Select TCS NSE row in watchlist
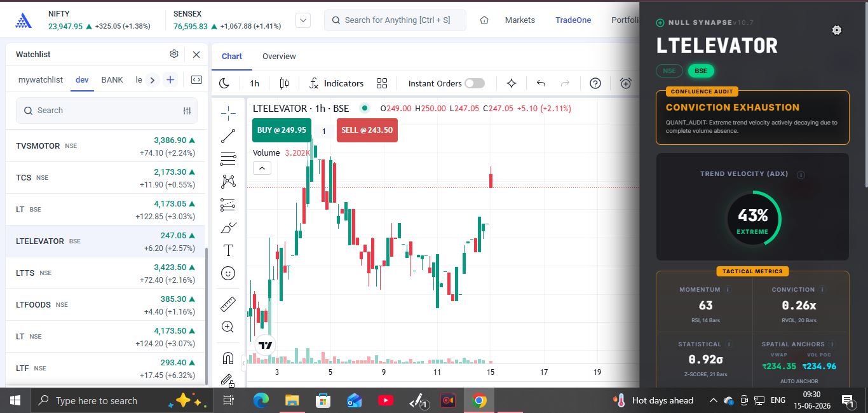The height and width of the screenshot is (413, 868). tap(105, 178)
